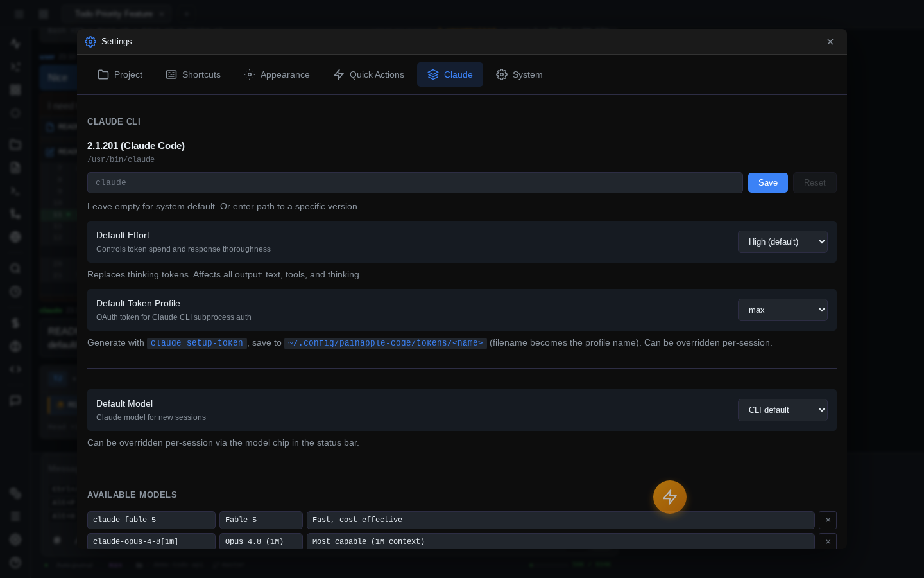
Task: Save the Claude CLI path
Action: tap(768, 182)
